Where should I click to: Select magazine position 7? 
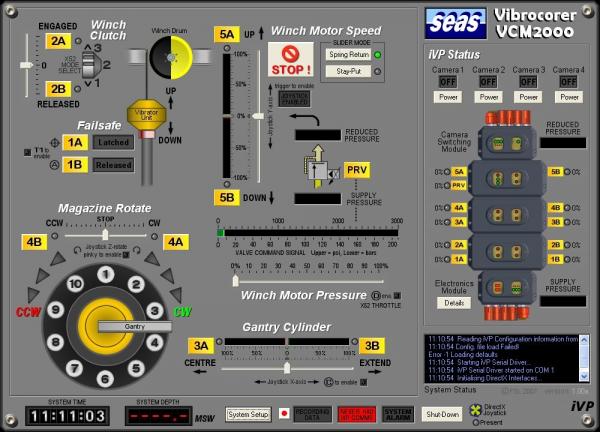click(x=74, y=368)
